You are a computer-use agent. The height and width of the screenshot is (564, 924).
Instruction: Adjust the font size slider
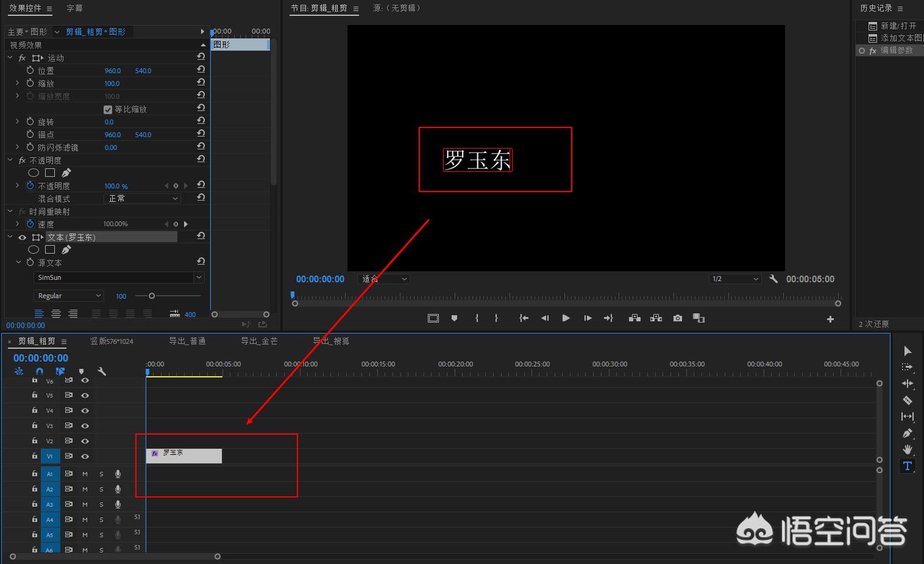tap(152, 296)
